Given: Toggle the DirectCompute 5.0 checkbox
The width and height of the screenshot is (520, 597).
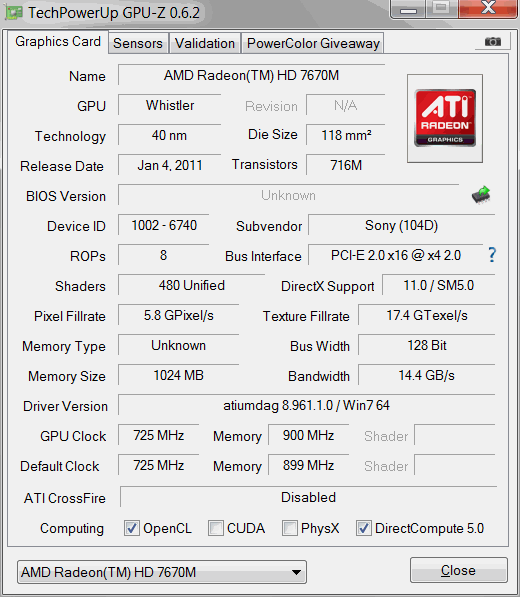Looking at the screenshot, I should [x=364, y=528].
